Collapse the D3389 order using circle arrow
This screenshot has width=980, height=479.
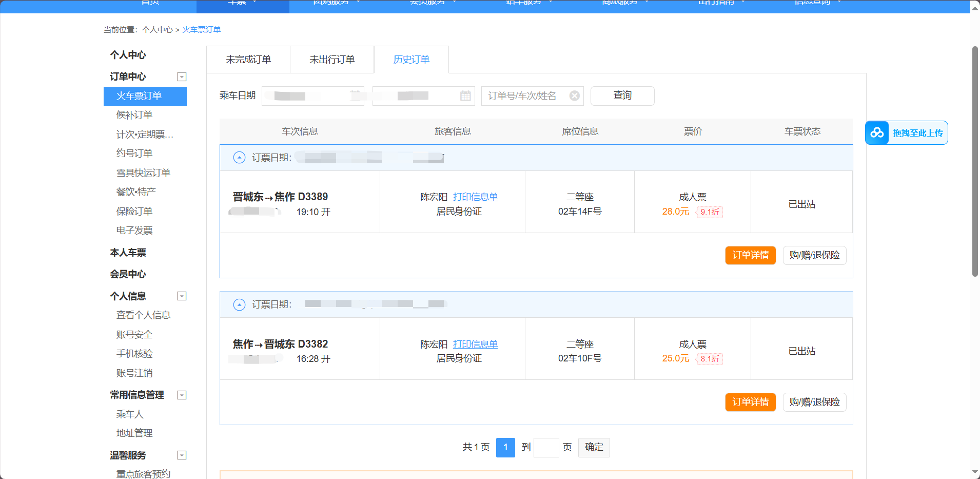pos(239,158)
